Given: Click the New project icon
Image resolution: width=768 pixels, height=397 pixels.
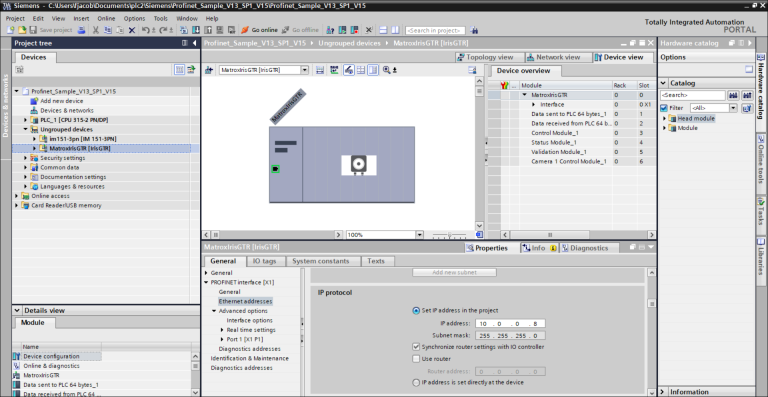Looking at the screenshot, I should [11, 30].
